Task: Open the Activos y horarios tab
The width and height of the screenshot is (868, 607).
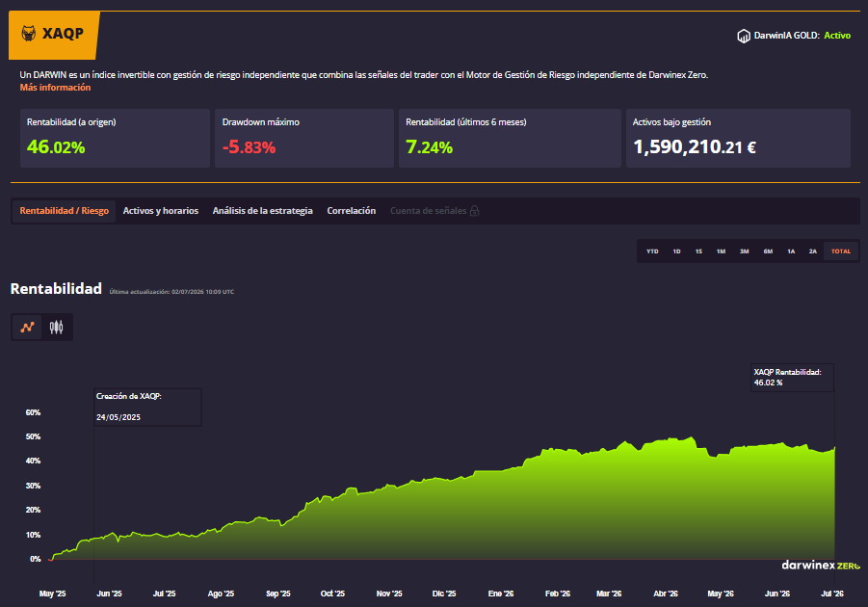Action: tap(161, 211)
